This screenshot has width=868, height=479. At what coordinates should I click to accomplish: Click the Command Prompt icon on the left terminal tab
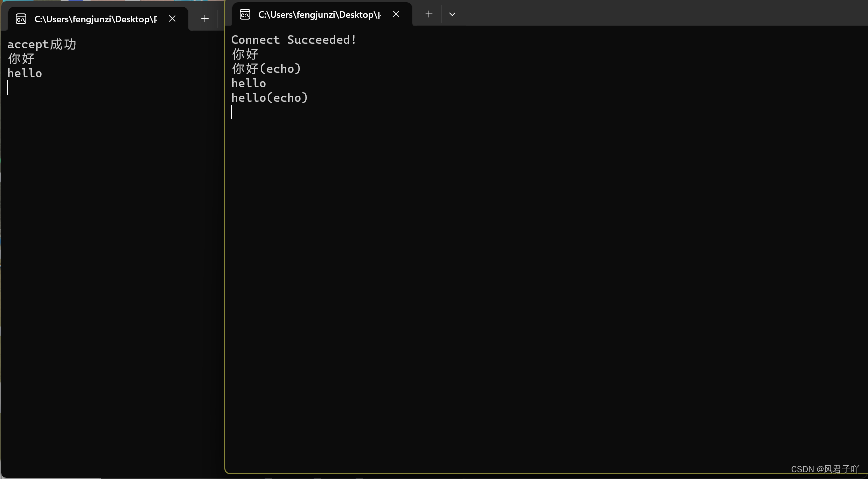point(21,18)
